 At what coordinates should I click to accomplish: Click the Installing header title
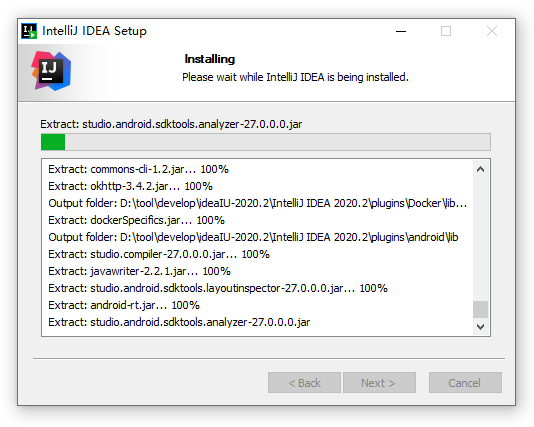209,59
